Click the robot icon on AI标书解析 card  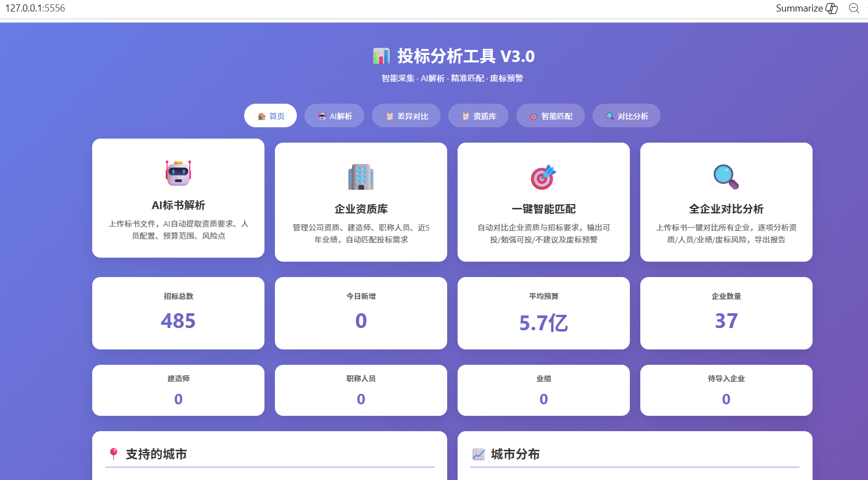[x=178, y=173]
